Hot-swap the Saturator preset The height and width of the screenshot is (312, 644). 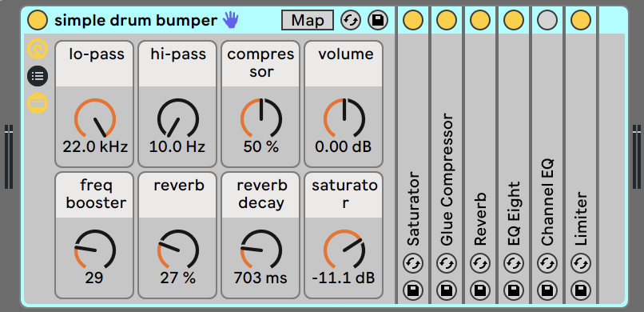tap(413, 263)
